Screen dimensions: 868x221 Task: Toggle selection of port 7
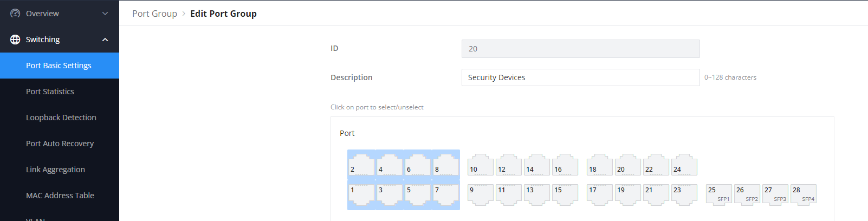446,195
